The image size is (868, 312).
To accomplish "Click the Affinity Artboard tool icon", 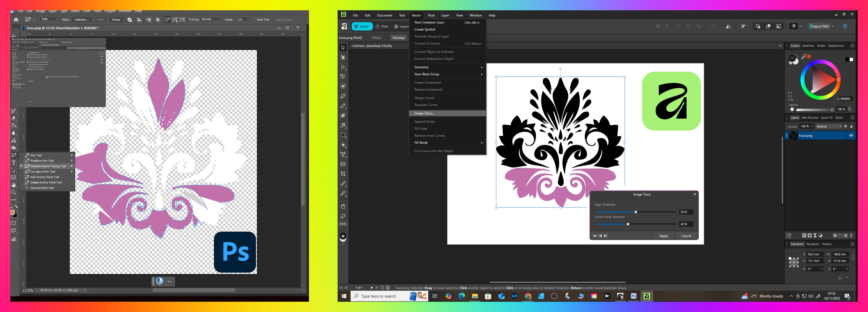I will [x=343, y=57].
